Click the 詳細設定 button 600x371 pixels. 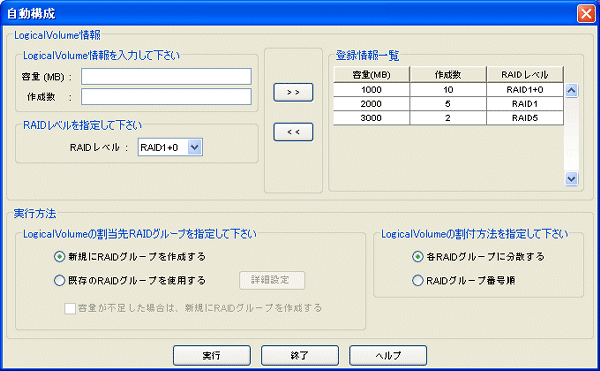(272, 280)
